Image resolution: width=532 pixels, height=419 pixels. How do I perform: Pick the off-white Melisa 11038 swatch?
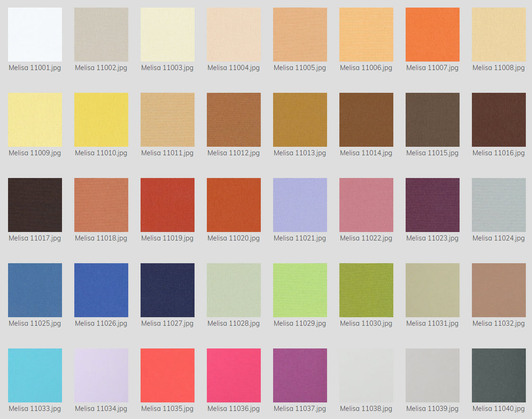366,375
